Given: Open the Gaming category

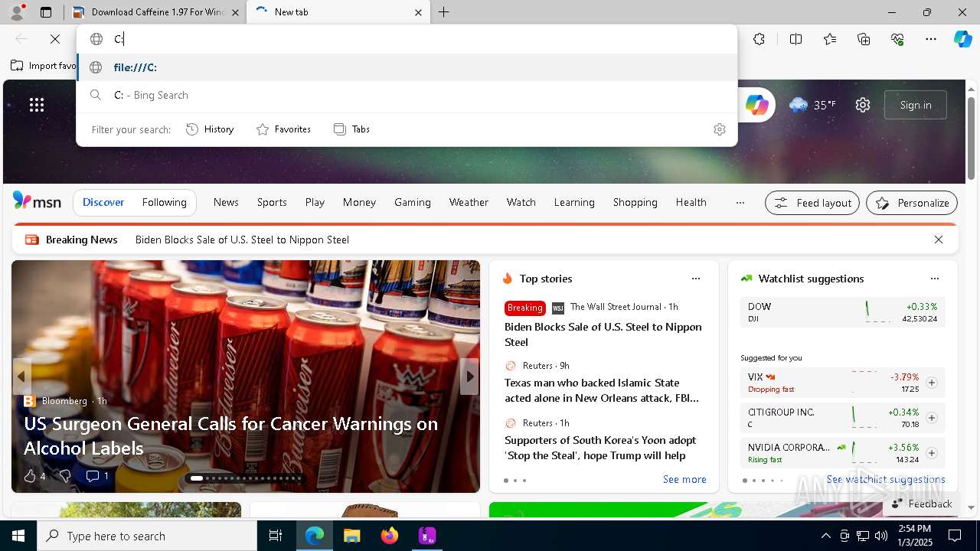Looking at the screenshot, I should coord(413,203).
